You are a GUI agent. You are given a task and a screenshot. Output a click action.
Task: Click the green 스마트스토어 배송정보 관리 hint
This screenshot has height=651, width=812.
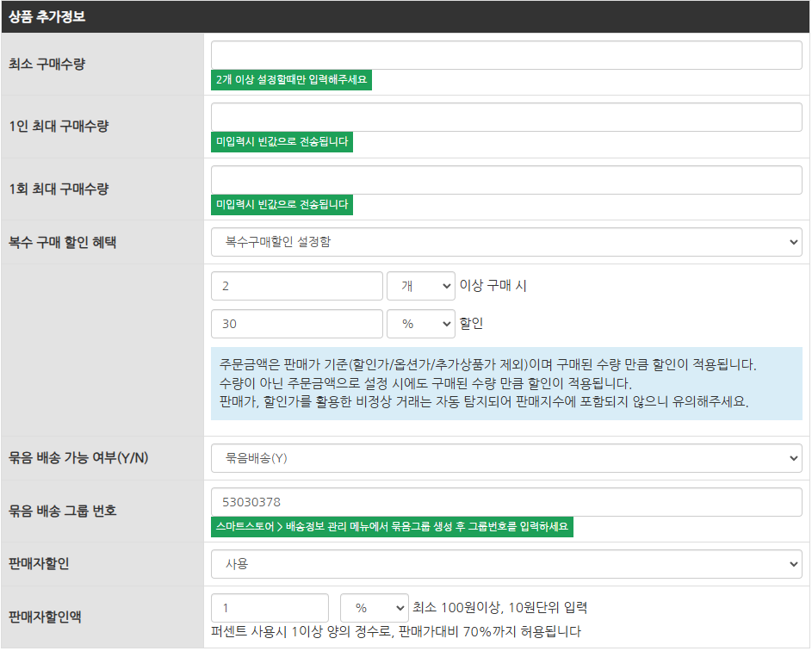(x=392, y=526)
